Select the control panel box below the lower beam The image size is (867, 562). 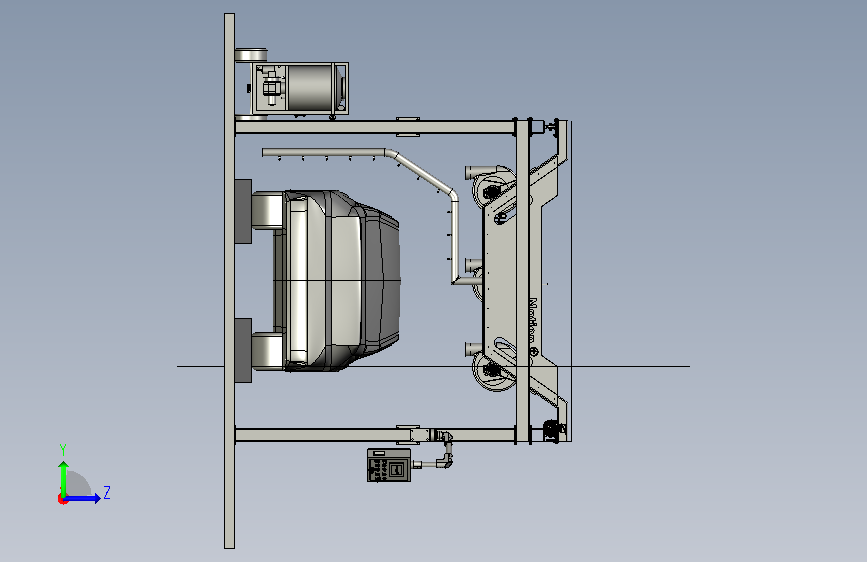pyautogui.click(x=389, y=465)
